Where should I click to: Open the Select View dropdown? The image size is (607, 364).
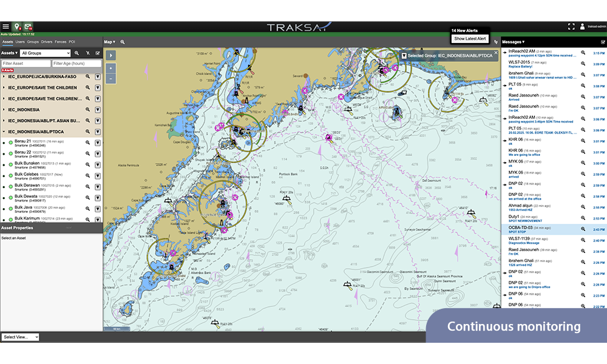pos(21,337)
